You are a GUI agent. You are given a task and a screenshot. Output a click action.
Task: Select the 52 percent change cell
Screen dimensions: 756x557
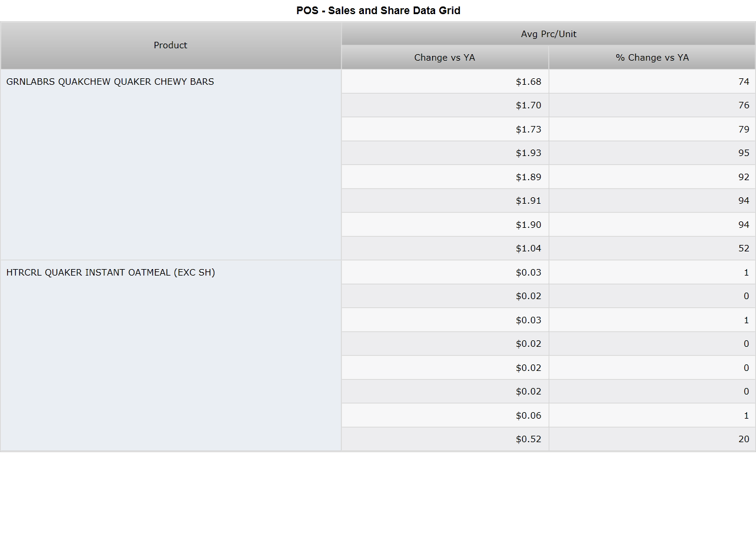click(652, 248)
